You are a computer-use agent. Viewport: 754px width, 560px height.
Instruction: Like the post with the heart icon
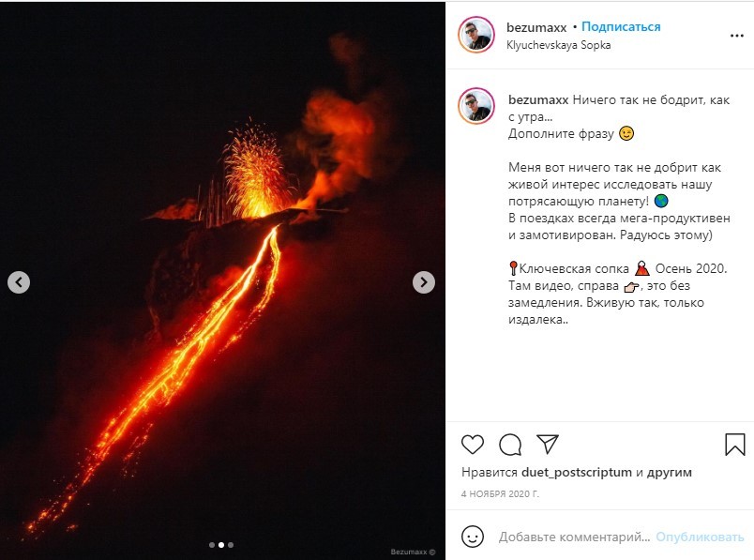tap(474, 444)
